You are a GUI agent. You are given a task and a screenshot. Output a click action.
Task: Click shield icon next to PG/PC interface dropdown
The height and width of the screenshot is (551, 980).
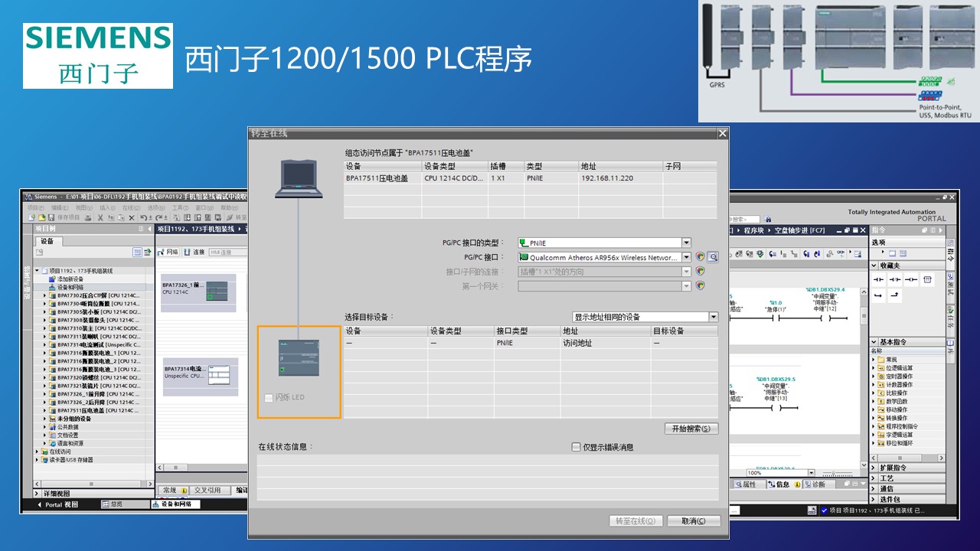(x=700, y=257)
